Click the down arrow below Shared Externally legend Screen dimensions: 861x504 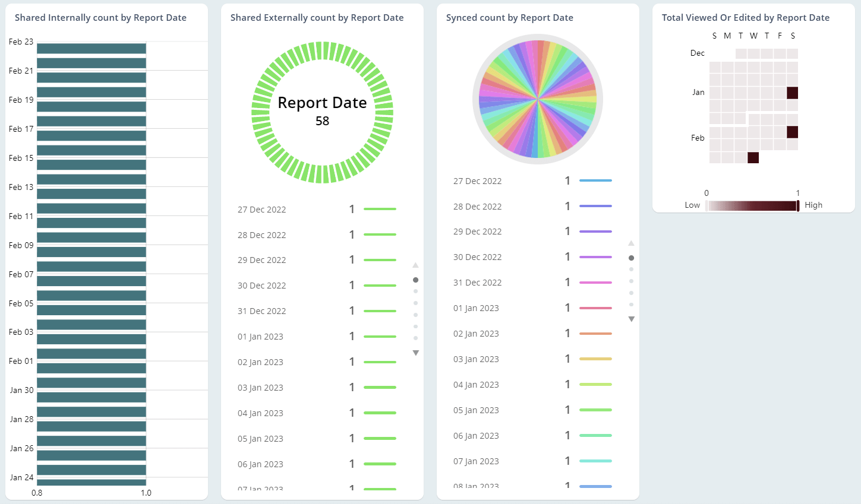[x=416, y=353]
